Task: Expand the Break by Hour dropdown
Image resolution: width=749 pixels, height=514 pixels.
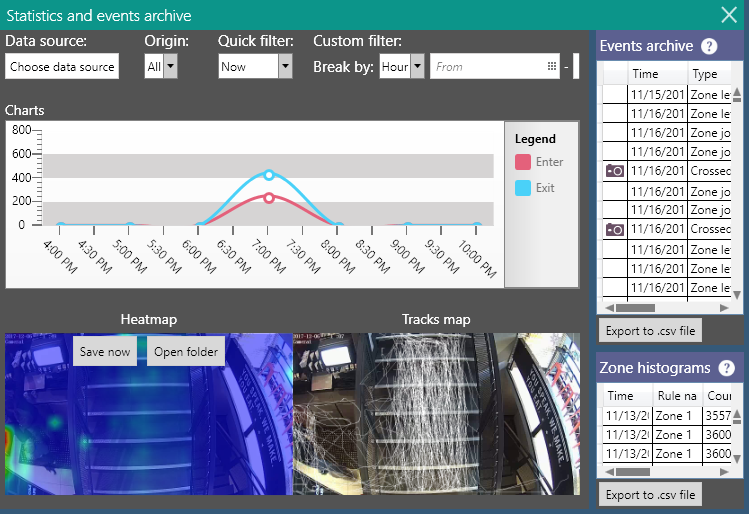Action: coord(417,67)
